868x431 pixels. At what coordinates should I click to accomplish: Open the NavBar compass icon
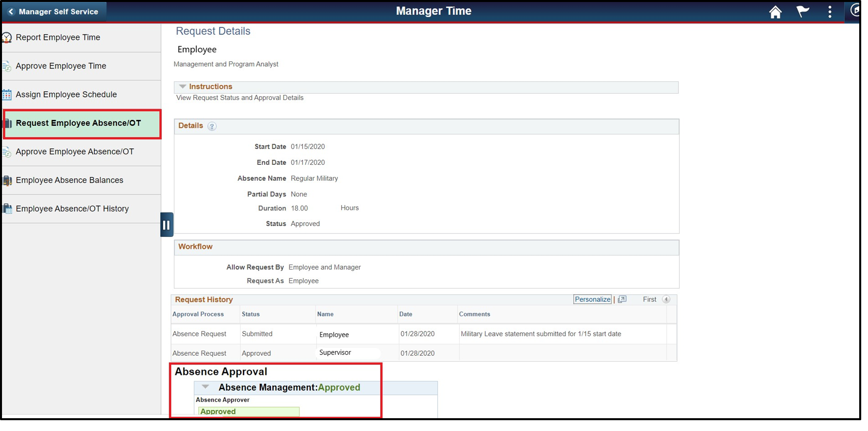(x=856, y=12)
